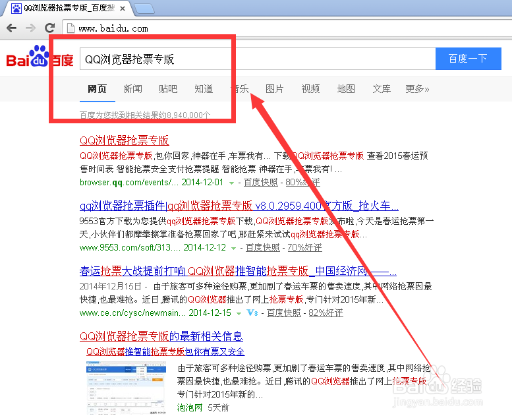Screen dimensions: 512x420
Task: Select the 网页 tab
Action: point(97,89)
